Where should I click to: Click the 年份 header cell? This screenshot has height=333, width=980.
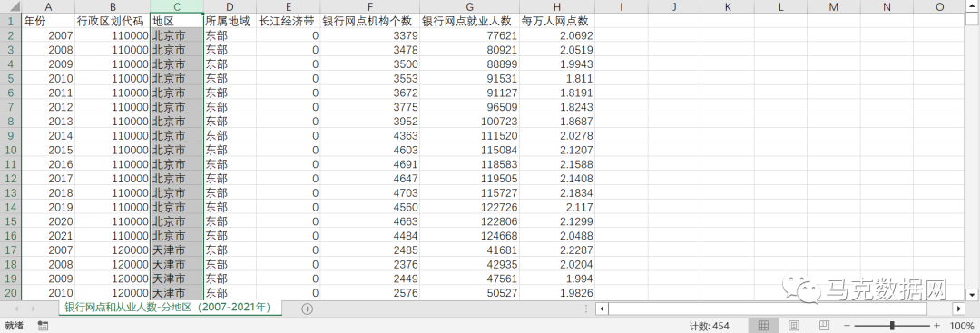click(48, 21)
